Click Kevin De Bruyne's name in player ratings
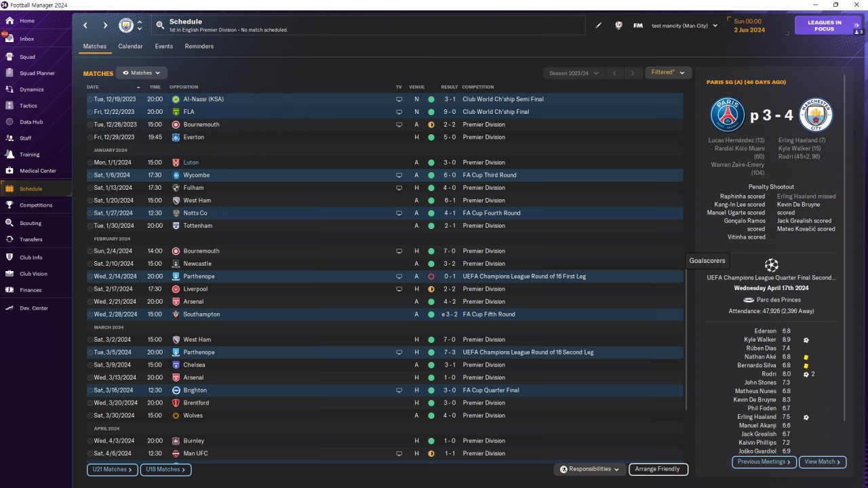The height and width of the screenshot is (488, 868). click(755, 400)
